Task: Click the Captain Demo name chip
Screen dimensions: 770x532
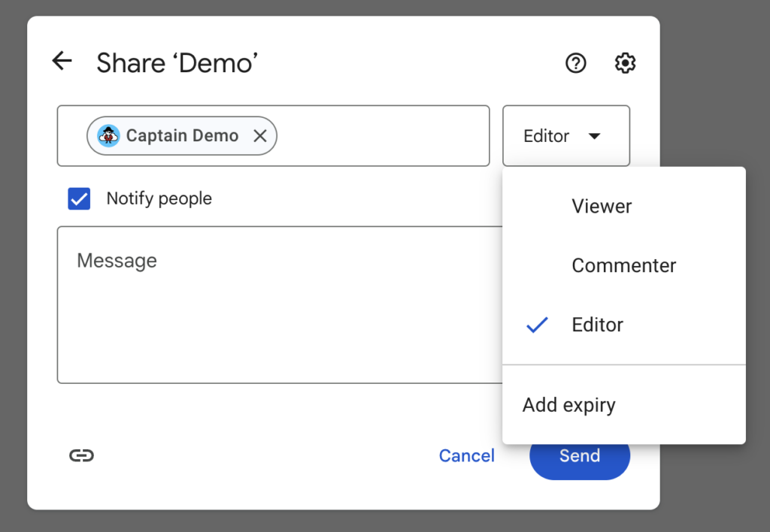Action: [182, 136]
